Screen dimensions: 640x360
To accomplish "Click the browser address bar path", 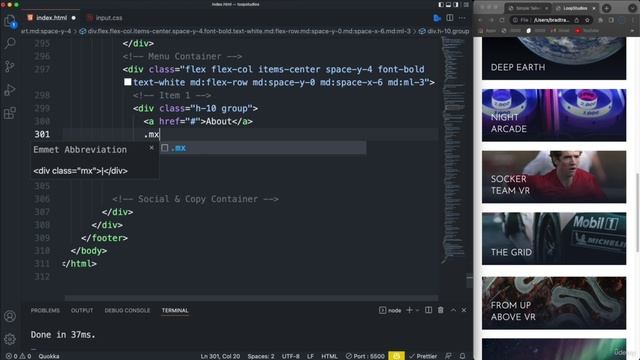I will click(x=551, y=20).
